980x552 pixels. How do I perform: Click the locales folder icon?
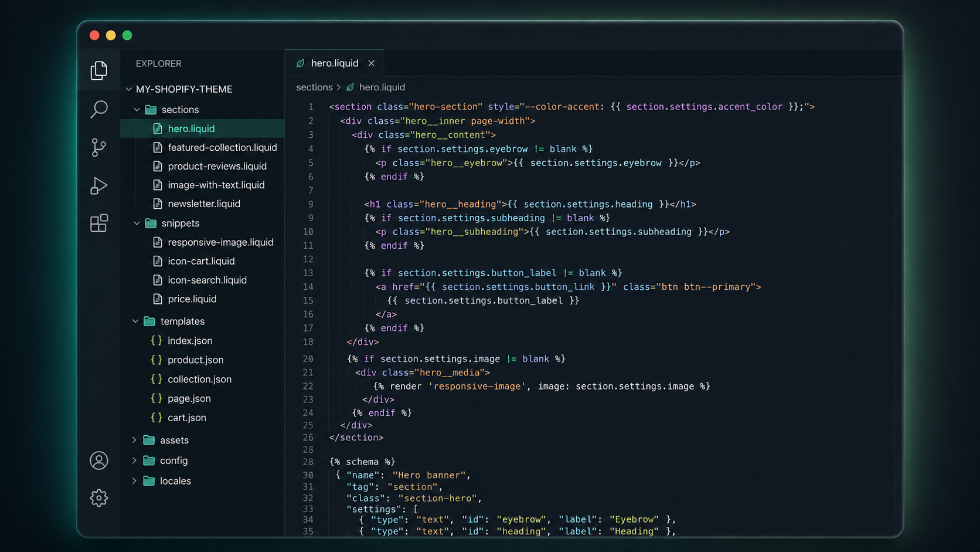(149, 481)
